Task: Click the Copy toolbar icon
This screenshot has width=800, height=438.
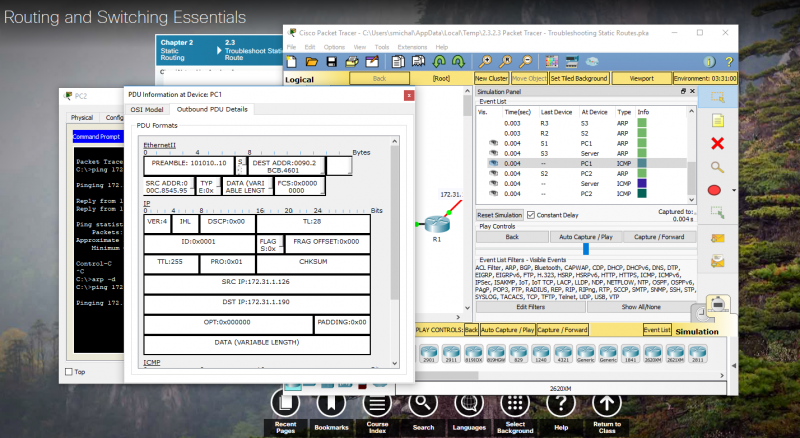Action: coord(398,62)
